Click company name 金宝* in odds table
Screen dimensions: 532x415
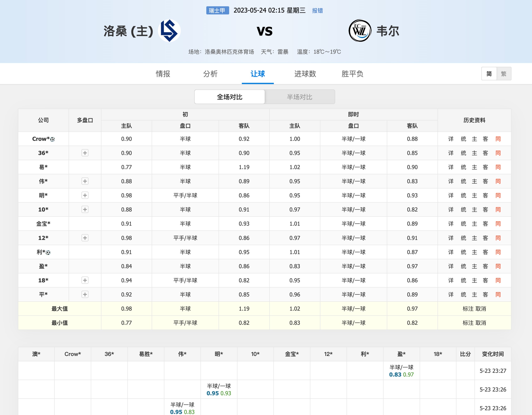43,224
